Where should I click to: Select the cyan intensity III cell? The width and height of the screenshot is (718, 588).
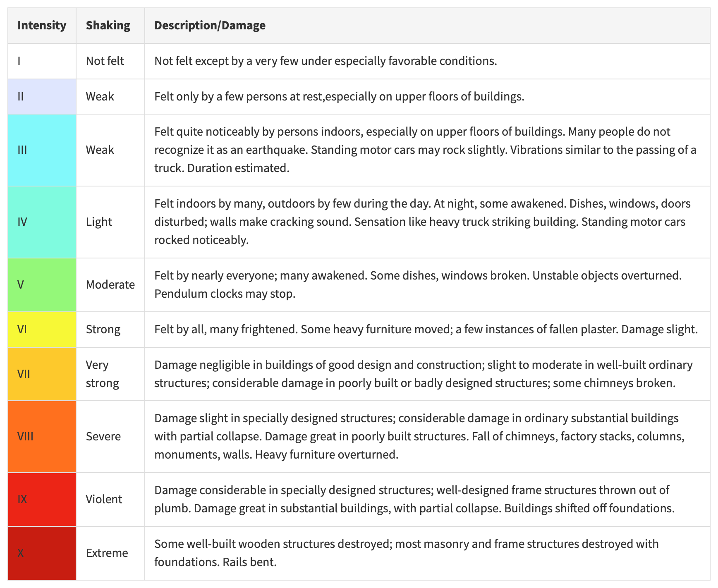[42, 150]
